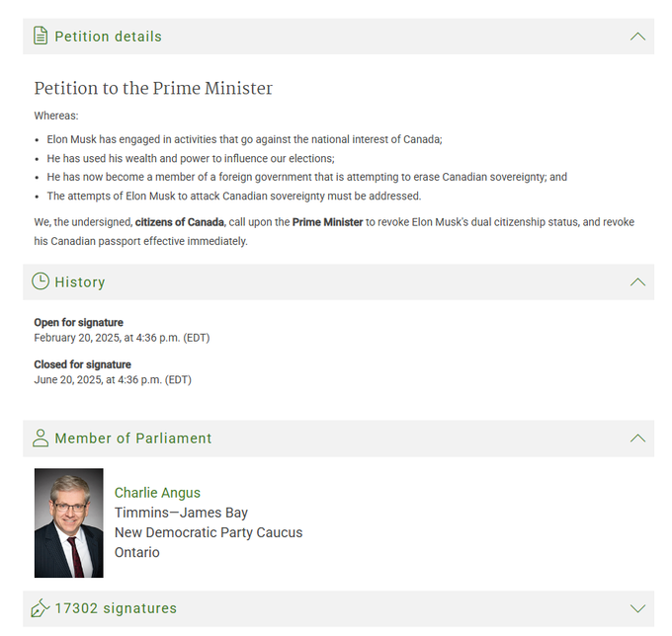Click the New Democratic Party Caucus text

coord(209,532)
